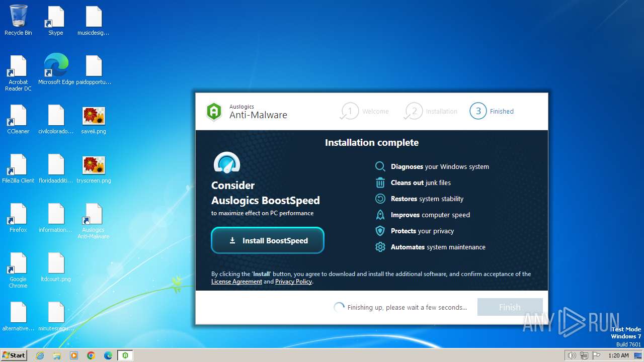
Task: Select the CCleaner desktop shortcut
Action: tap(18, 119)
